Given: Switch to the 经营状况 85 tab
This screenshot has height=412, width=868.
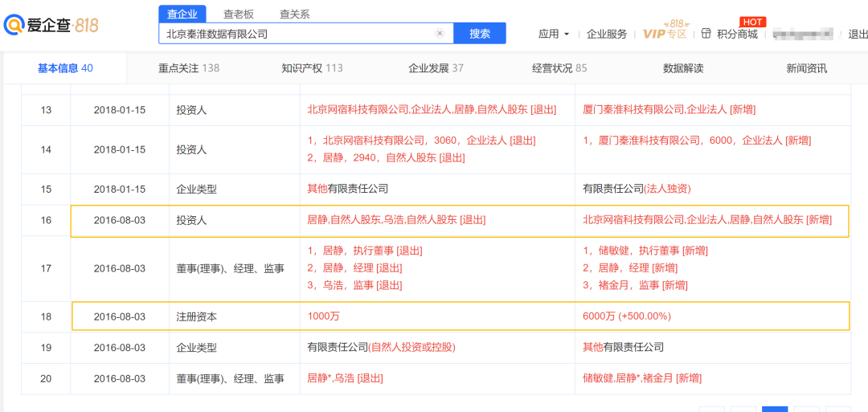Looking at the screenshot, I should [x=559, y=68].
